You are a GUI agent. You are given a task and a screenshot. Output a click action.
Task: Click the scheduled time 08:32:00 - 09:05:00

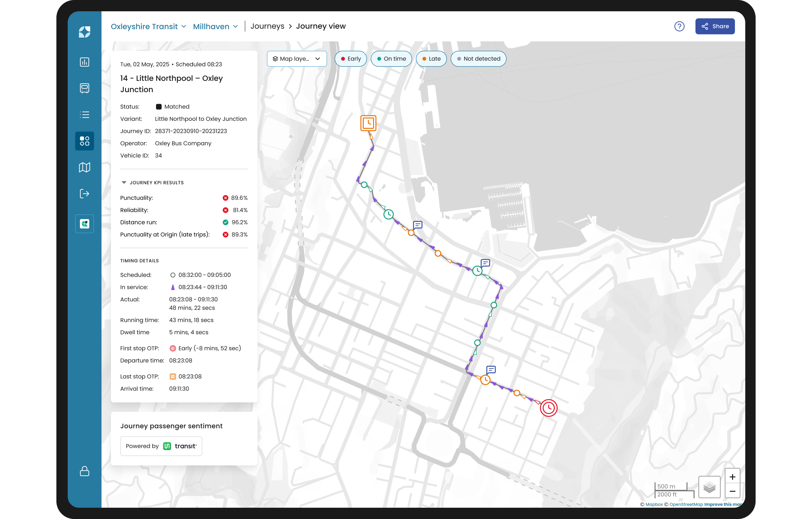tap(204, 275)
